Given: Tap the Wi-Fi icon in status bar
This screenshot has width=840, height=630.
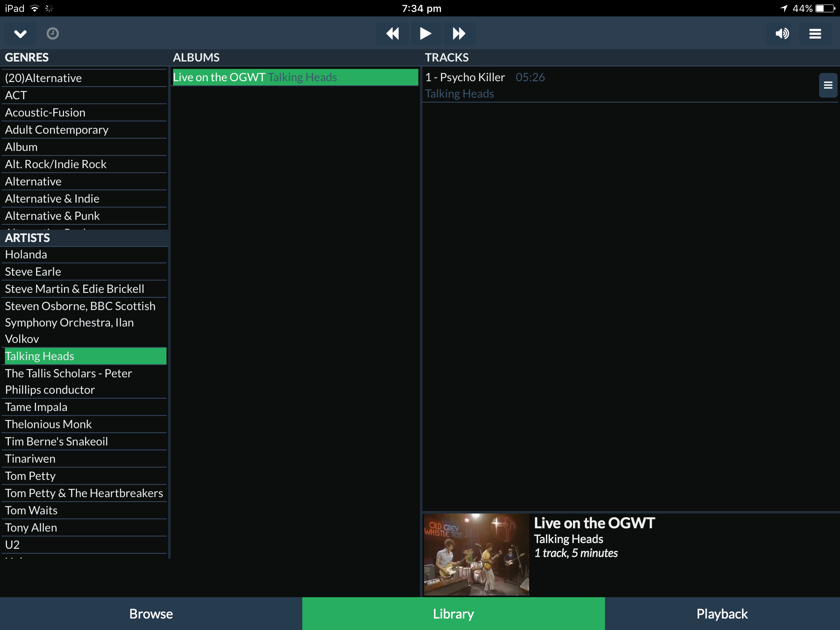Looking at the screenshot, I should (35, 8).
